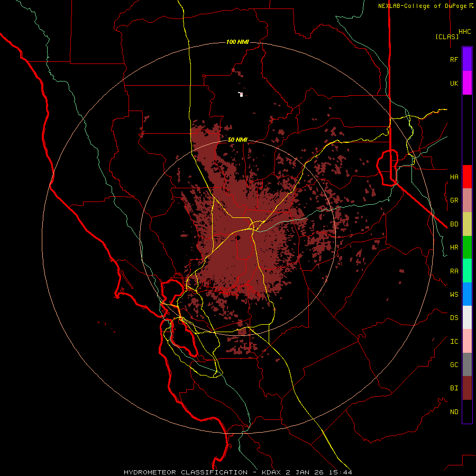Click the UK legend label
The image size is (476, 476).
coord(454,84)
